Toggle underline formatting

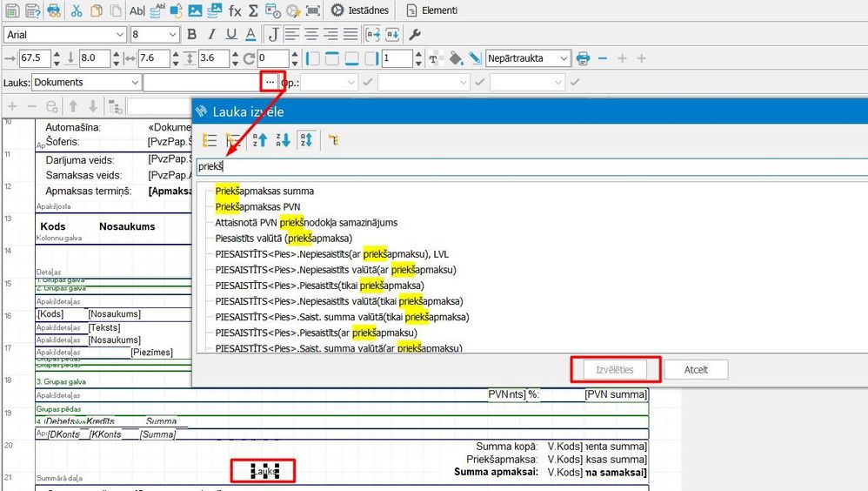tap(231, 34)
